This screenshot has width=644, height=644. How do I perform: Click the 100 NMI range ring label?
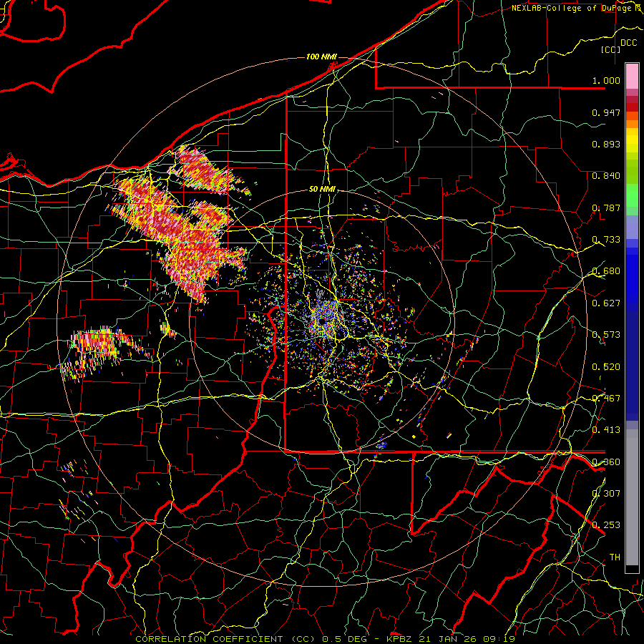click(321, 57)
